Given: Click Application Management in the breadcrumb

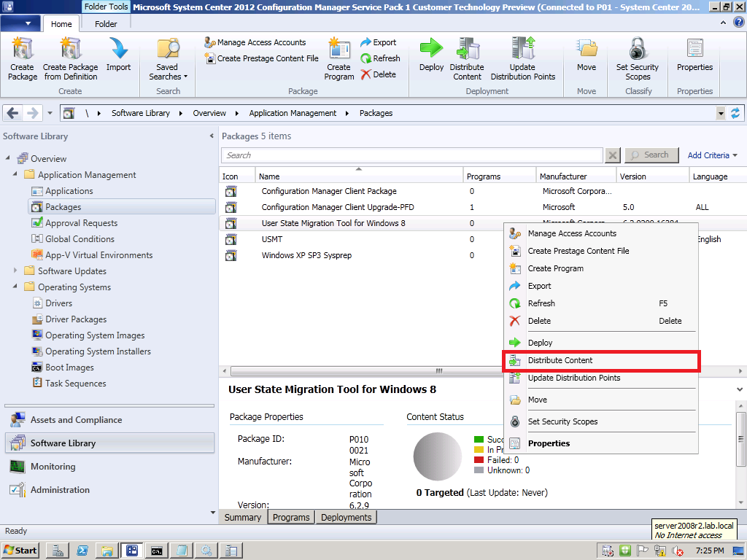Looking at the screenshot, I should pos(293,113).
